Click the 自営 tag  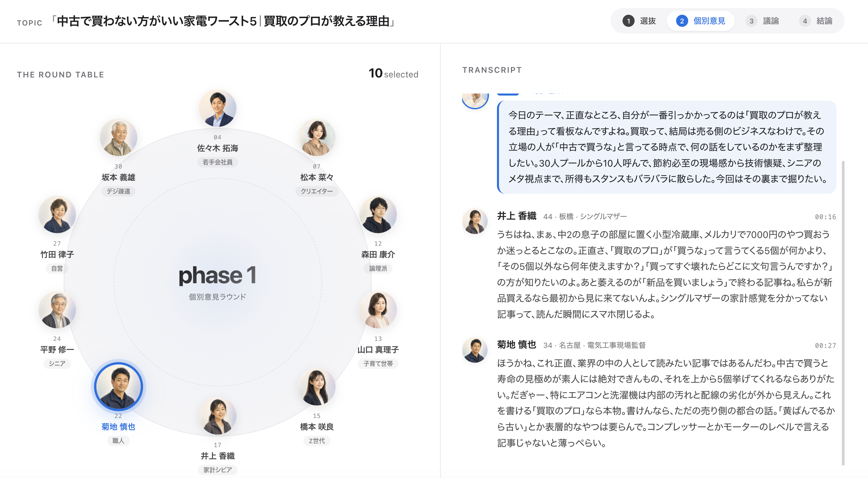pyautogui.click(x=57, y=268)
